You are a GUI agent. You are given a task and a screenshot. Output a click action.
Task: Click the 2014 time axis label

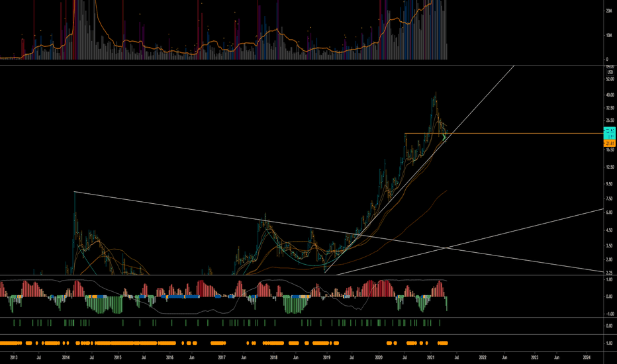(x=66, y=357)
